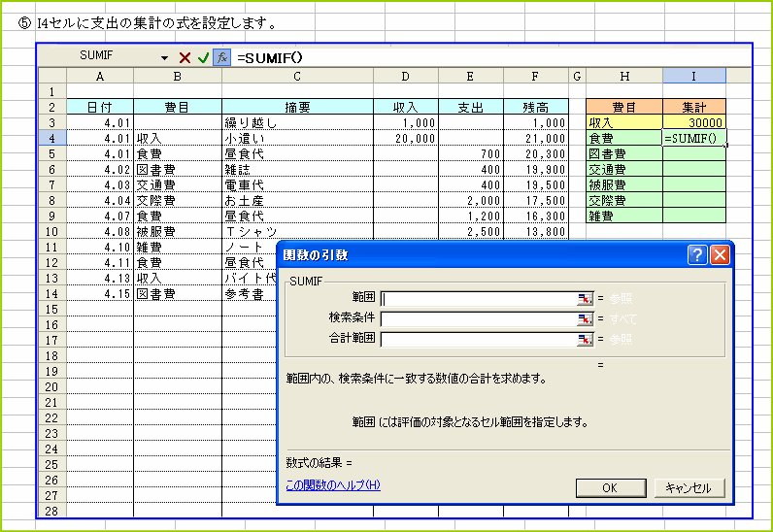Click the 20,000 income cell
Viewport: 773px width, 532px height.
406,138
